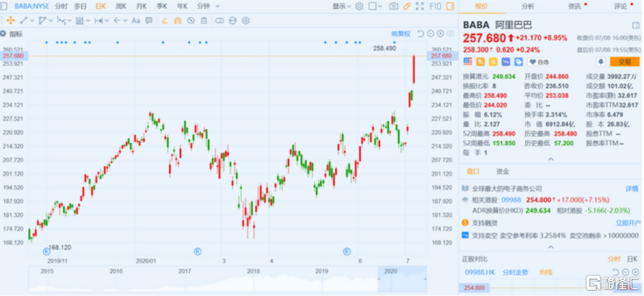Screen dimensions: 644x296
Task: Toggle the magnet snap tool
Action: pos(178,20)
